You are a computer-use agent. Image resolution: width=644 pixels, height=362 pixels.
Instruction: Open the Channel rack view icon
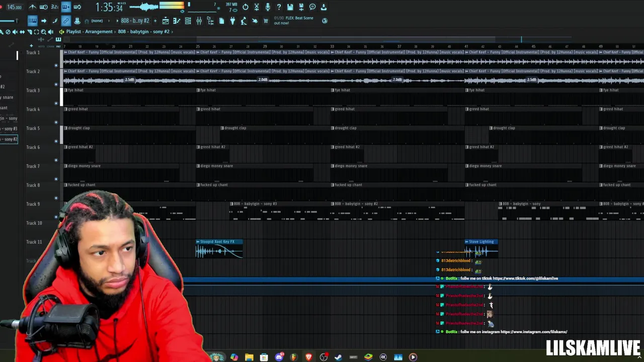pyautogui.click(x=188, y=21)
